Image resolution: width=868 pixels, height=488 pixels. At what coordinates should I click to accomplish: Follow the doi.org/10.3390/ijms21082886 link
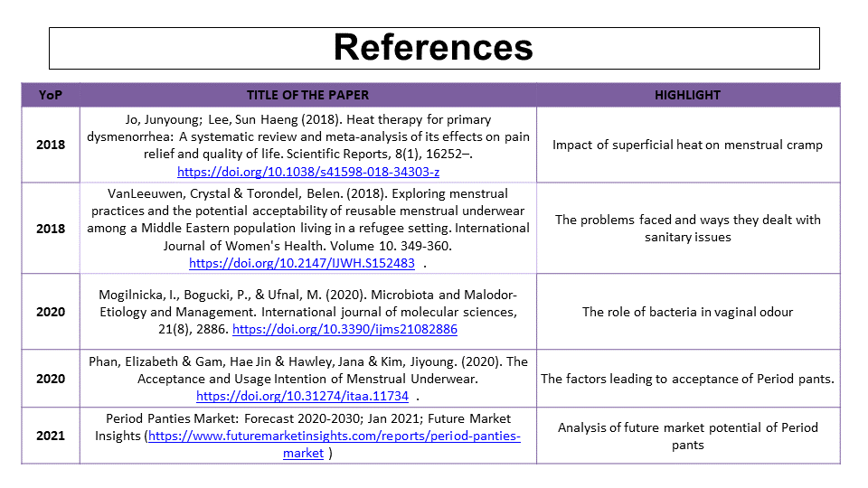pos(344,329)
